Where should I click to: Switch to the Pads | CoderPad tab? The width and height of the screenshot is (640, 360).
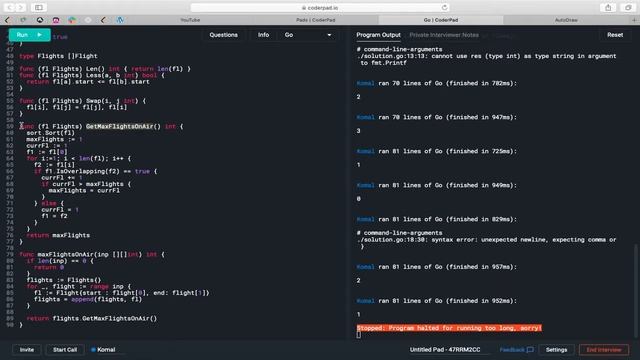coord(316,20)
